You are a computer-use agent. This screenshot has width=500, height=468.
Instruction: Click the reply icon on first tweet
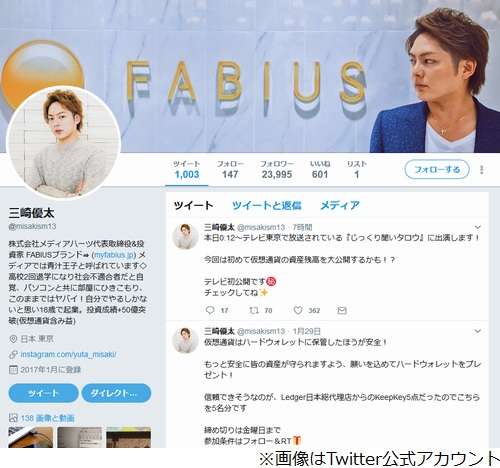coord(210,310)
